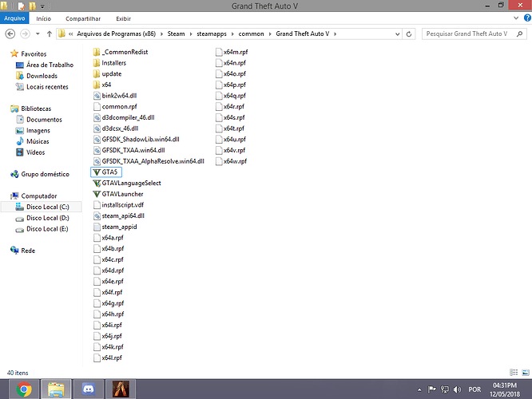The width and height of the screenshot is (532, 399).
Task: Select the d3dcompiler_46.dll file icon
Action: coord(97,117)
